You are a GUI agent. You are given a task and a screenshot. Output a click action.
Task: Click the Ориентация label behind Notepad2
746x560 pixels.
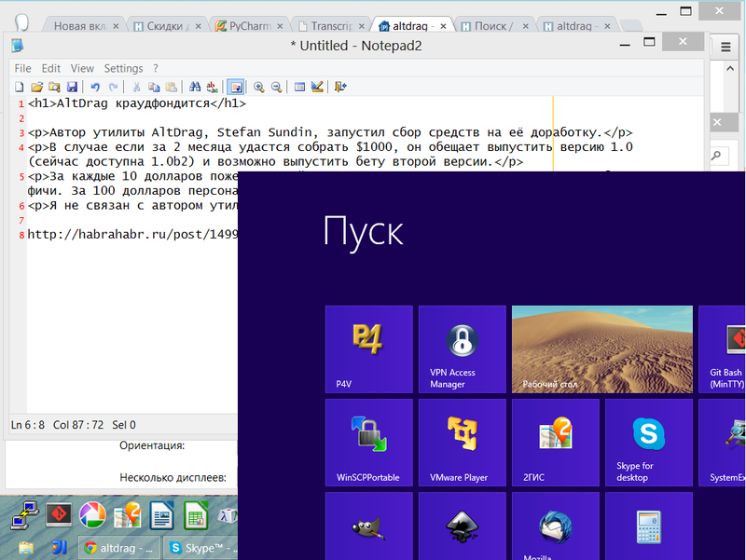point(152,445)
